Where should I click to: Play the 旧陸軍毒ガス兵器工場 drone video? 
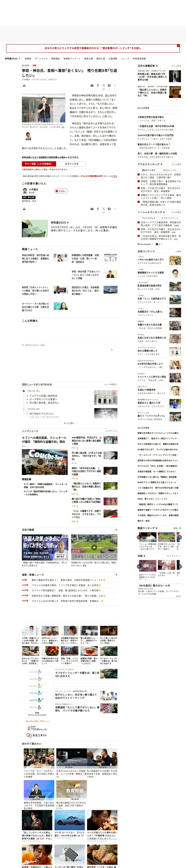[x=94, y=547]
